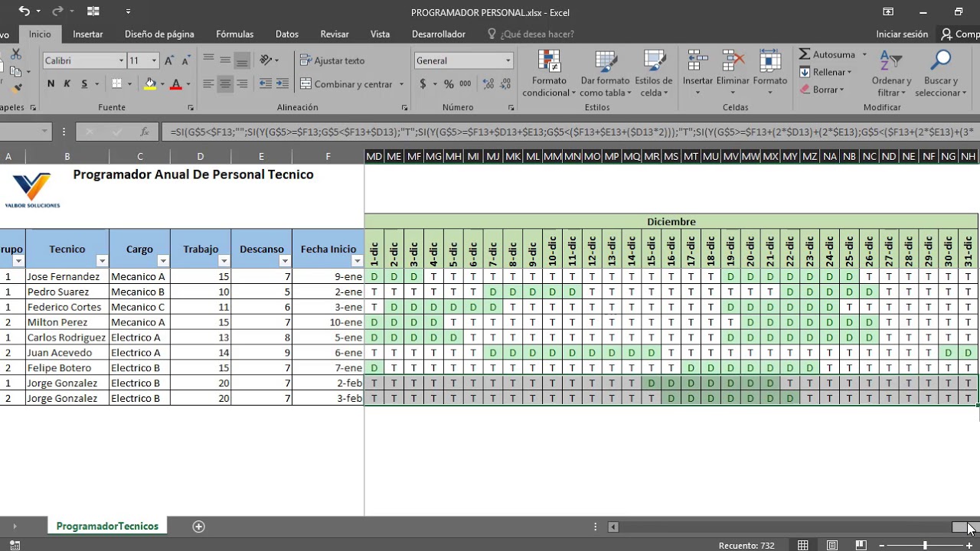The width and height of the screenshot is (980, 551).
Task: Apply percent style icon
Action: (x=449, y=84)
